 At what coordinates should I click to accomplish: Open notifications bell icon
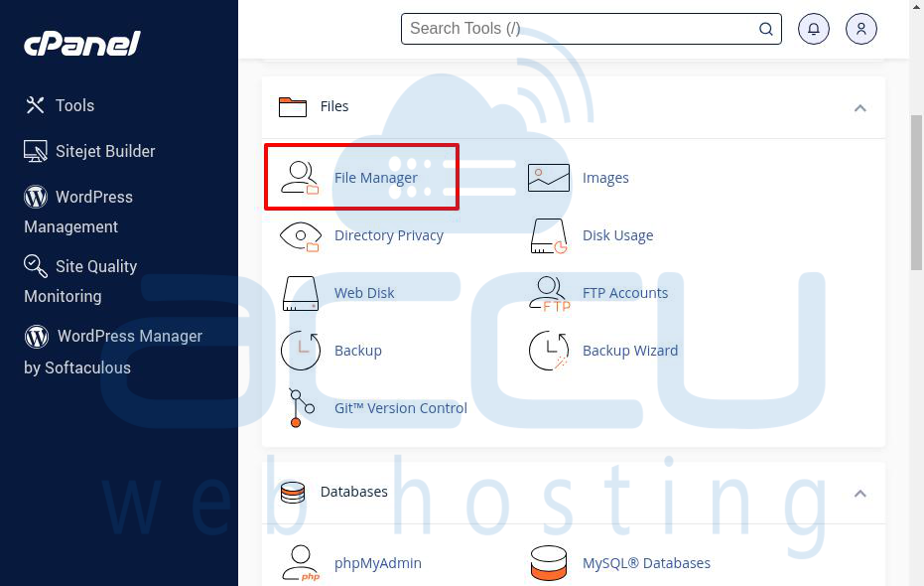pyautogui.click(x=814, y=29)
